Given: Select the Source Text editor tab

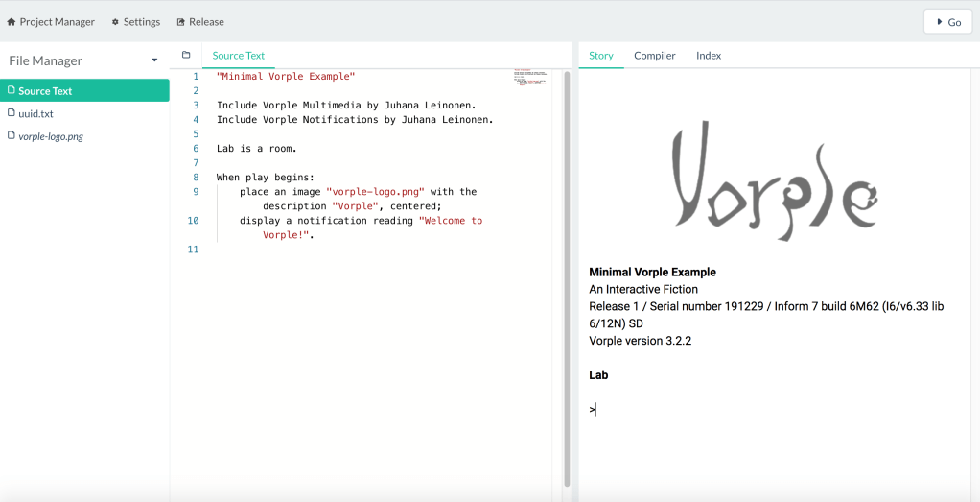Looking at the screenshot, I should click(x=239, y=56).
